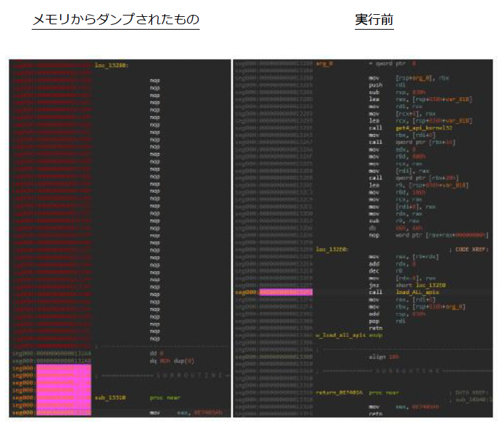Click 'proc near' beside sub_13310
The image size is (504, 426).
165,398
